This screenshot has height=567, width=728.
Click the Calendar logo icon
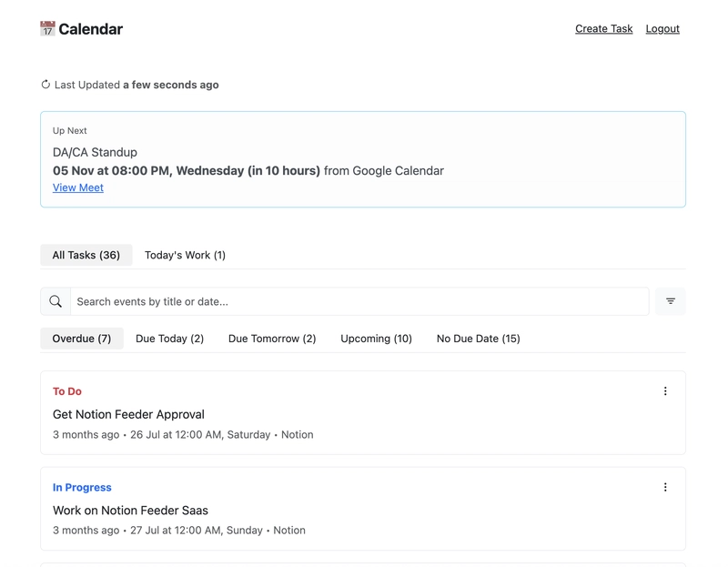tap(47, 29)
